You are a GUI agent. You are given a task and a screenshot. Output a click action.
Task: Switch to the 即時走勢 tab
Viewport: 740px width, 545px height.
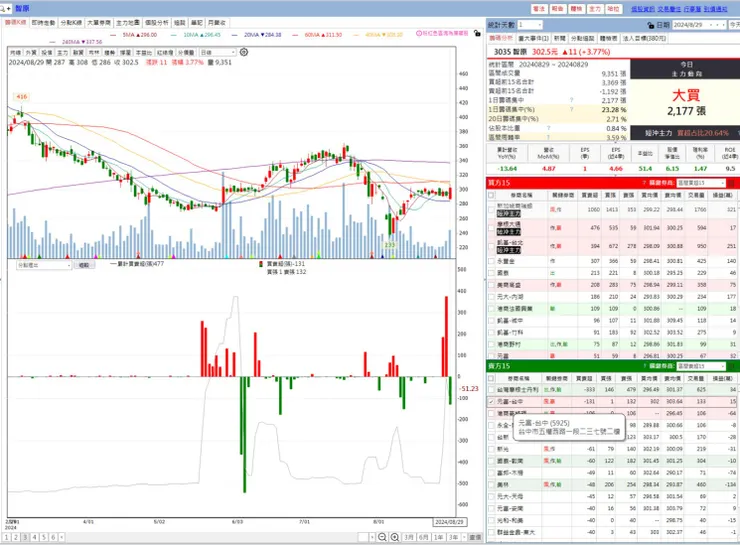click(43, 23)
